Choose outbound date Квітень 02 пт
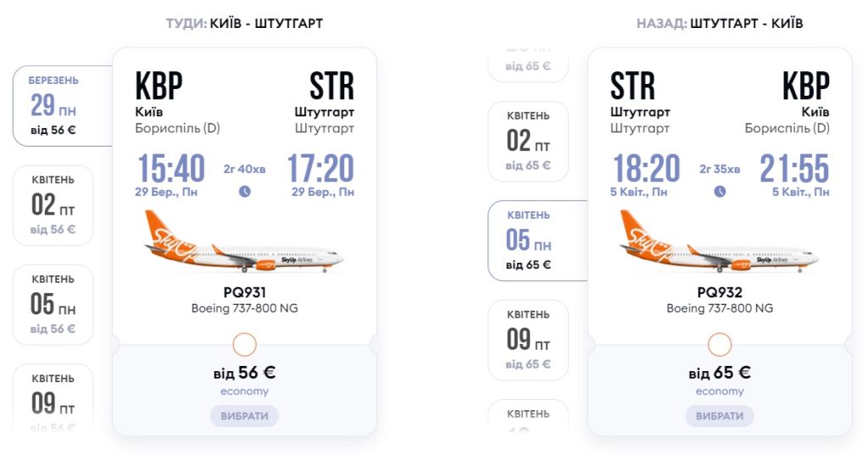The width and height of the screenshot is (868, 472). coord(53,205)
